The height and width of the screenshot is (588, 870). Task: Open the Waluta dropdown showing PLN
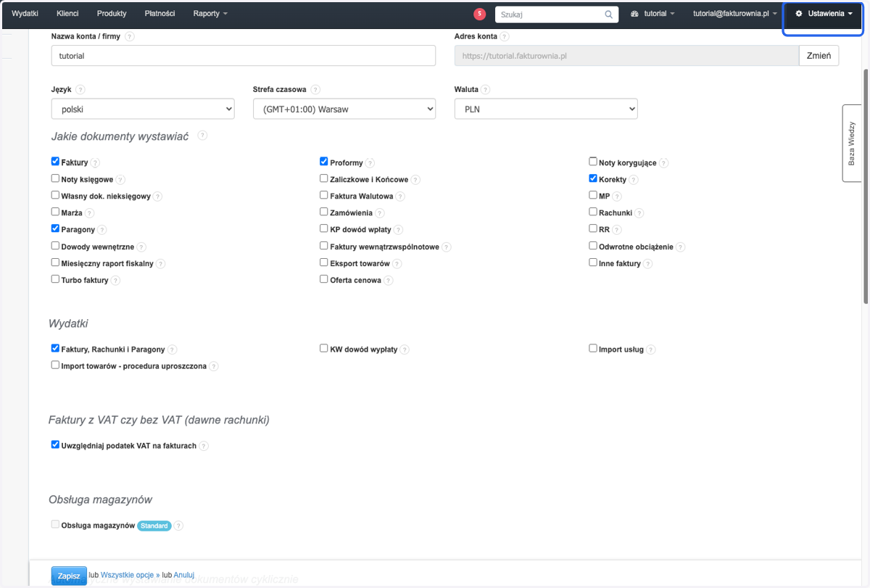pos(546,109)
